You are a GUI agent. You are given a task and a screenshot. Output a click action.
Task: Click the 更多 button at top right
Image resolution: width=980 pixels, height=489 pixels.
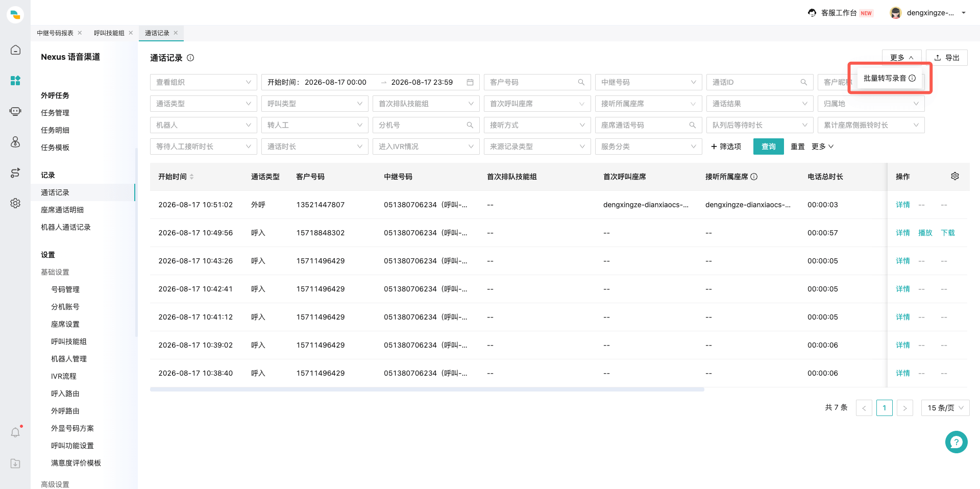click(902, 58)
